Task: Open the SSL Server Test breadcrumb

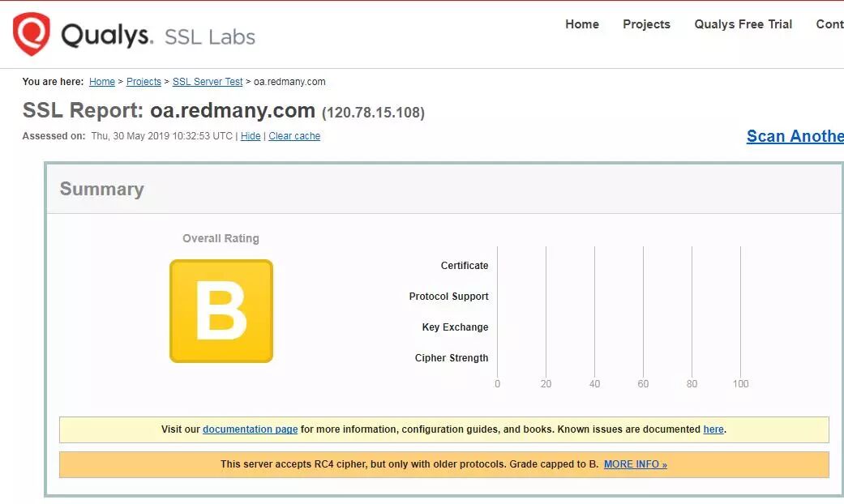Action: coord(208,82)
